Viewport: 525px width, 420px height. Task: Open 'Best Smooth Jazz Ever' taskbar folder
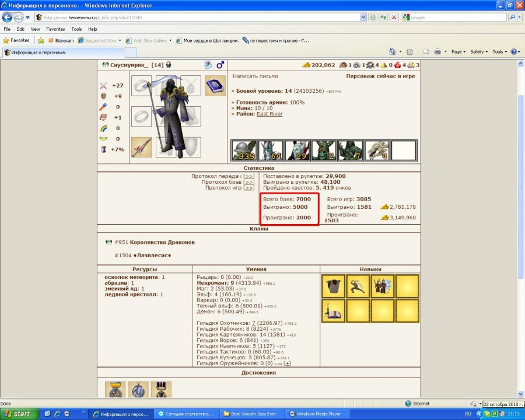point(253,414)
